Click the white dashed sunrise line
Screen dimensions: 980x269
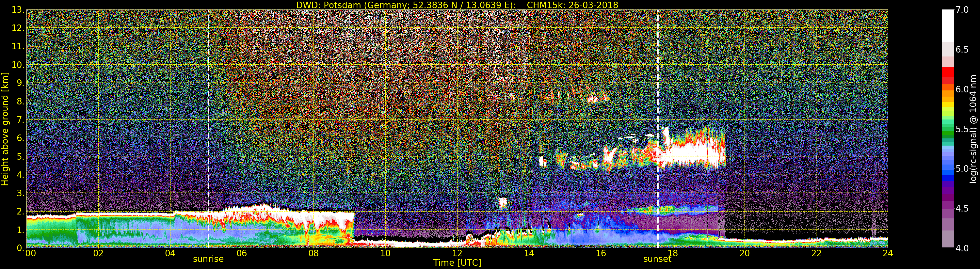(x=208, y=129)
